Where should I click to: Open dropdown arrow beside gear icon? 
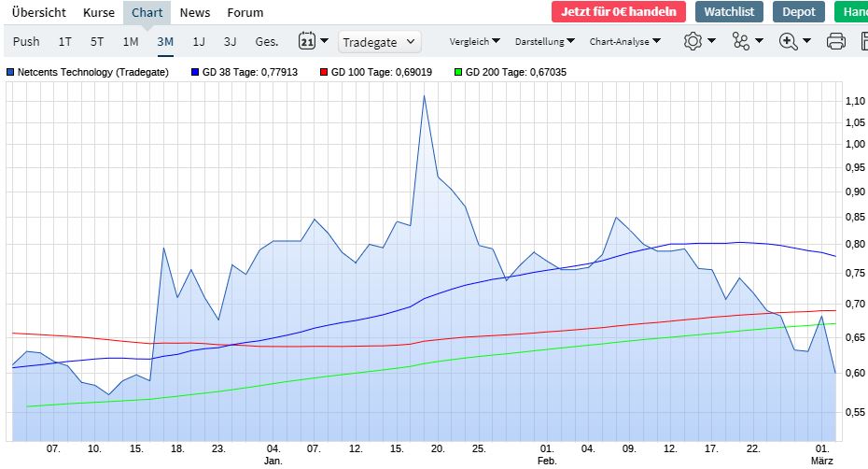pos(712,40)
